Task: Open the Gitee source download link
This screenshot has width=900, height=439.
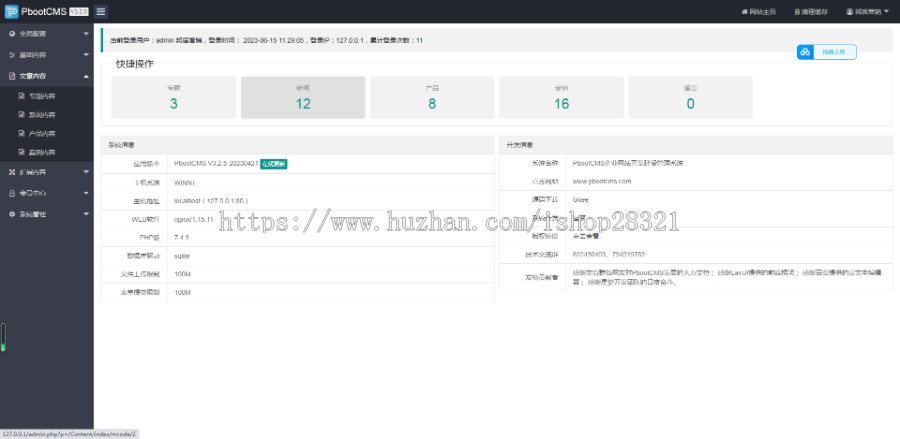Action: (x=580, y=200)
